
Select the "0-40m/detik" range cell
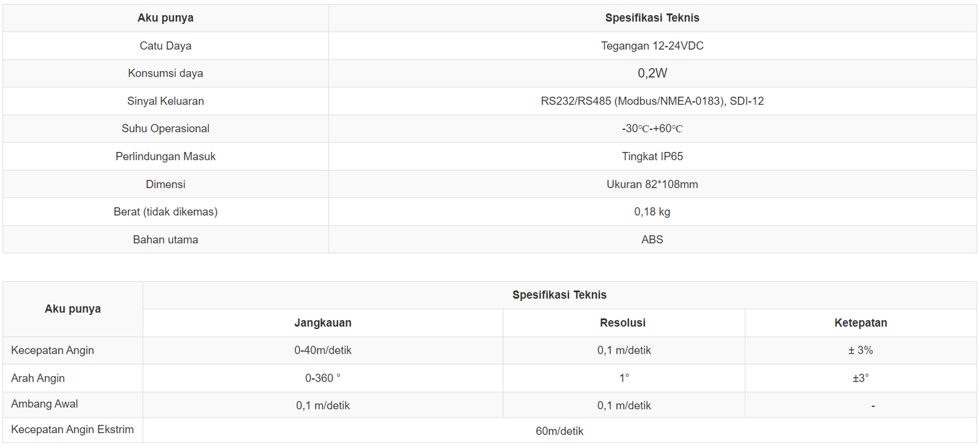[323, 350]
